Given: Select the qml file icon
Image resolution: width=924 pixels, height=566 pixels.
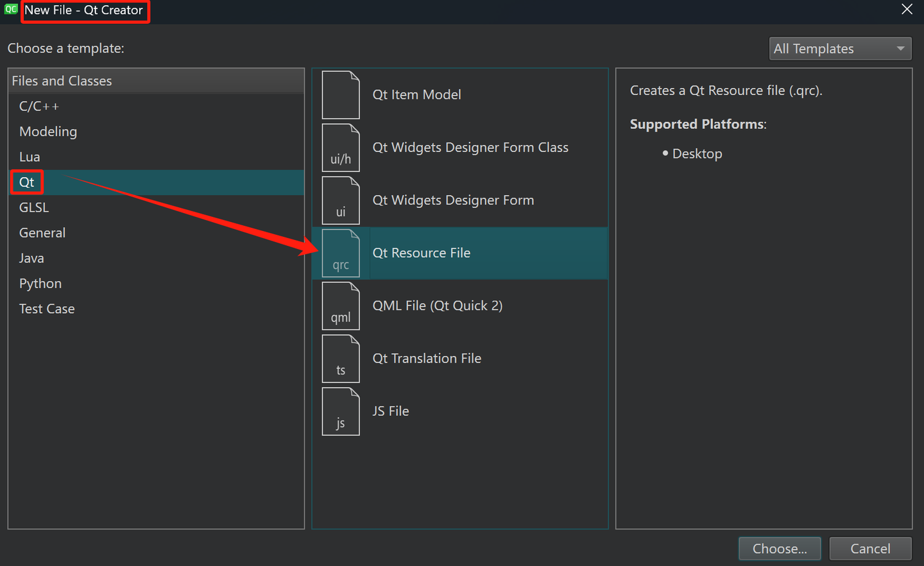Looking at the screenshot, I should point(341,306).
